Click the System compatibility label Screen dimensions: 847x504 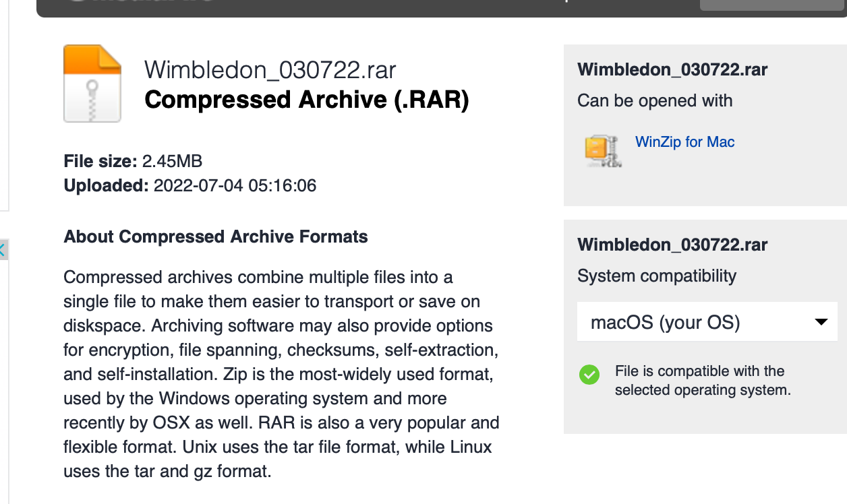(x=656, y=276)
